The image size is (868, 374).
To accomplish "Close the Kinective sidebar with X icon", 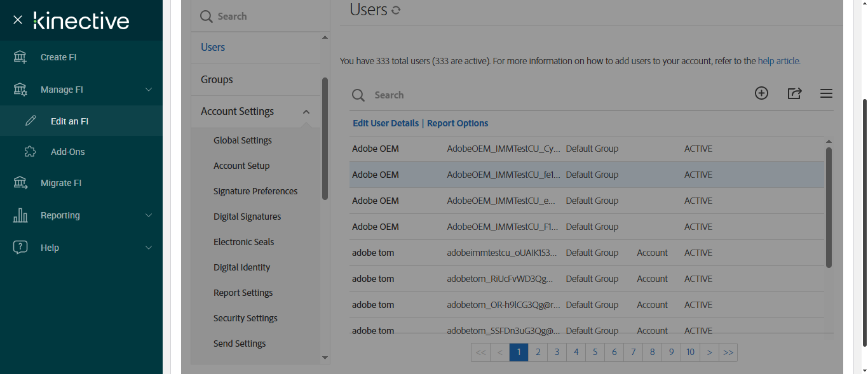I will click(x=18, y=20).
